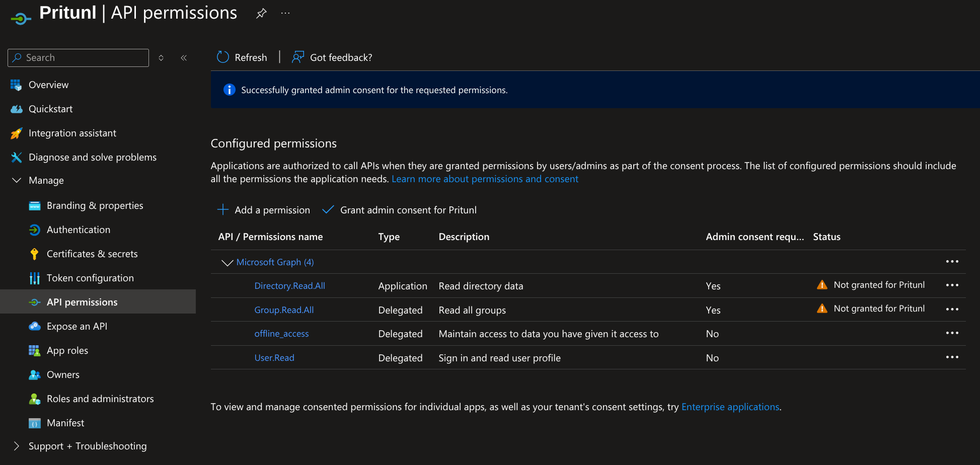
Task: Open ellipsis menu for the Microsoft Graph group
Action: 952,262
